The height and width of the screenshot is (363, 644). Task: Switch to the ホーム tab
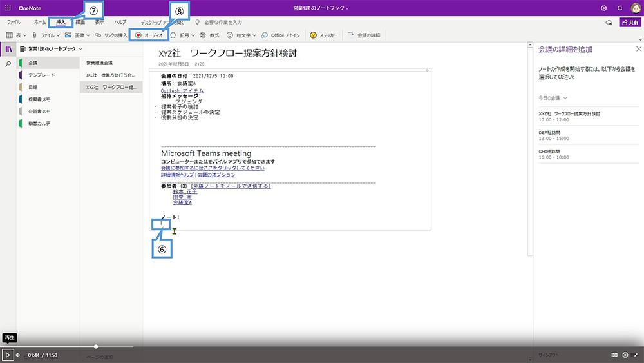click(x=40, y=22)
